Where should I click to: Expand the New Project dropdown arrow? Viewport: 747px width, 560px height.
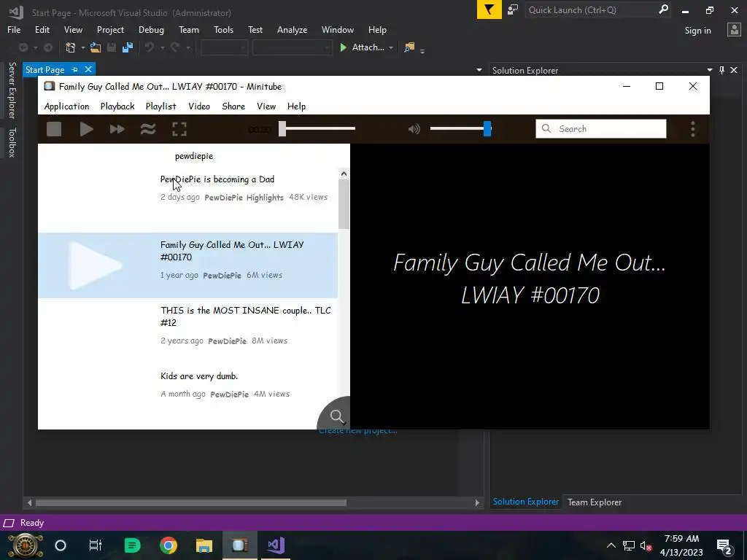click(x=82, y=47)
